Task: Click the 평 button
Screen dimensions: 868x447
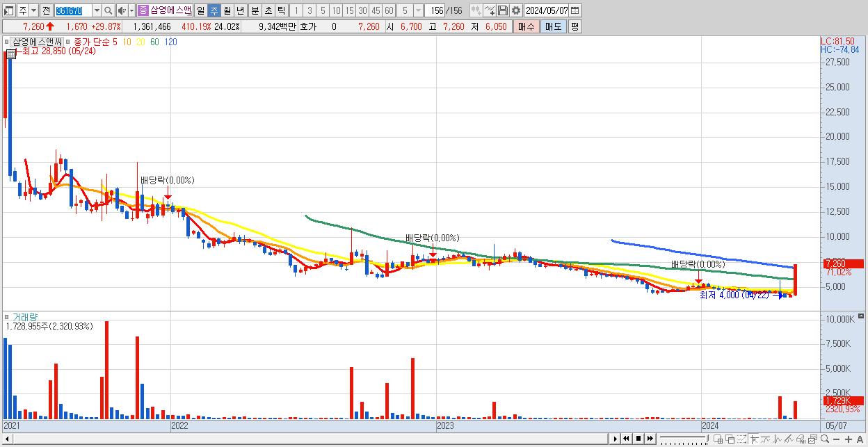Action: [574, 26]
